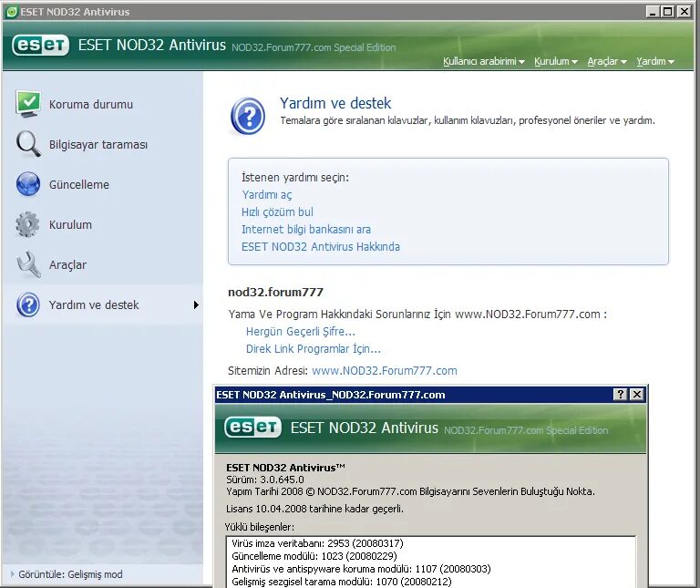Click Virüs imza veritabanı: 2953 row

point(317,543)
